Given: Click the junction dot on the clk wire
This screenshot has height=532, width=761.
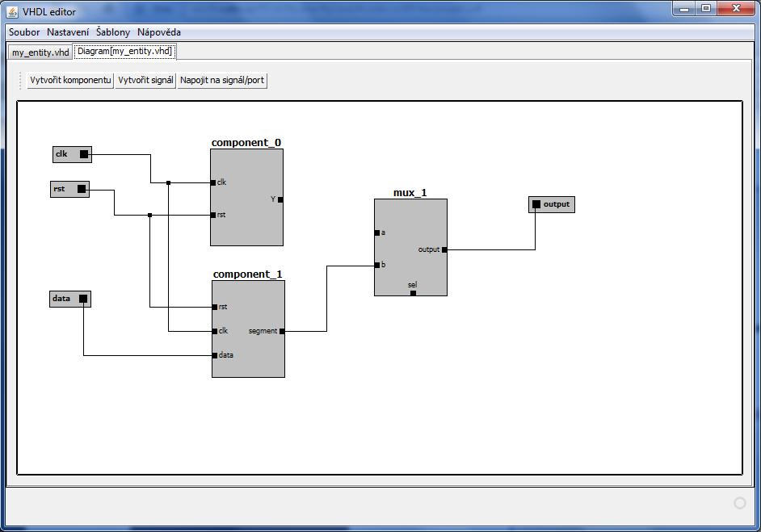Looking at the screenshot, I should (168, 182).
